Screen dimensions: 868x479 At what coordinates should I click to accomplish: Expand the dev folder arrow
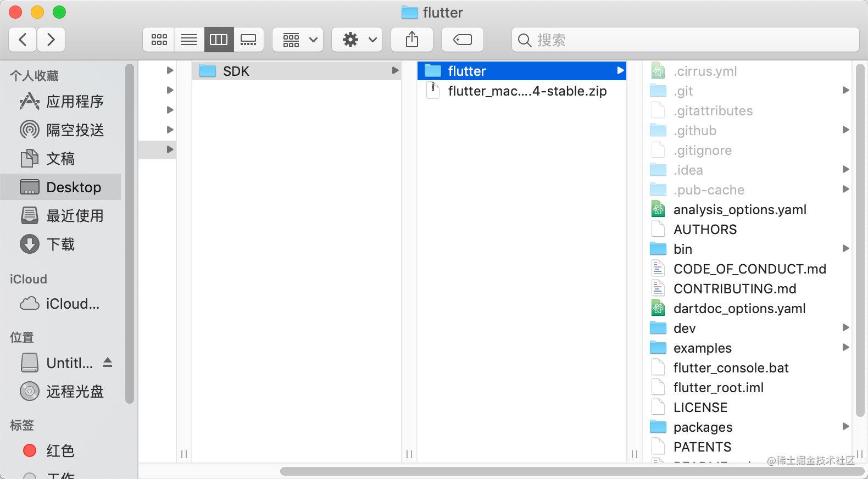tap(845, 327)
